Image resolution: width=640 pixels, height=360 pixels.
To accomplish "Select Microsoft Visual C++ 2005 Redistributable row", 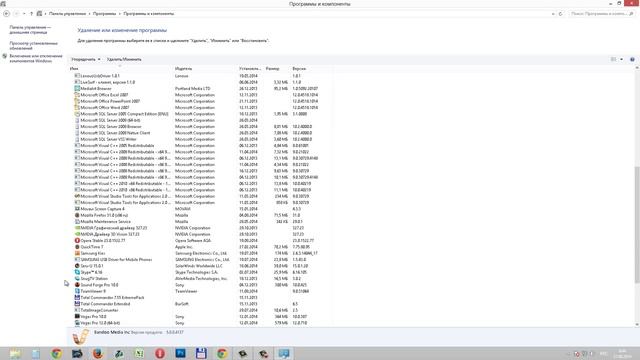I will coord(199,145).
